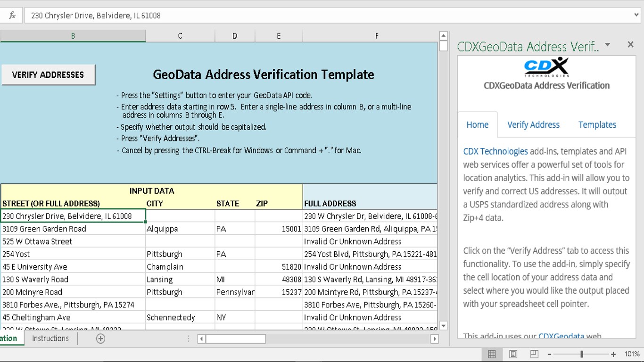Select column D header
Viewport: 644px width, 362px height.
(x=235, y=36)
